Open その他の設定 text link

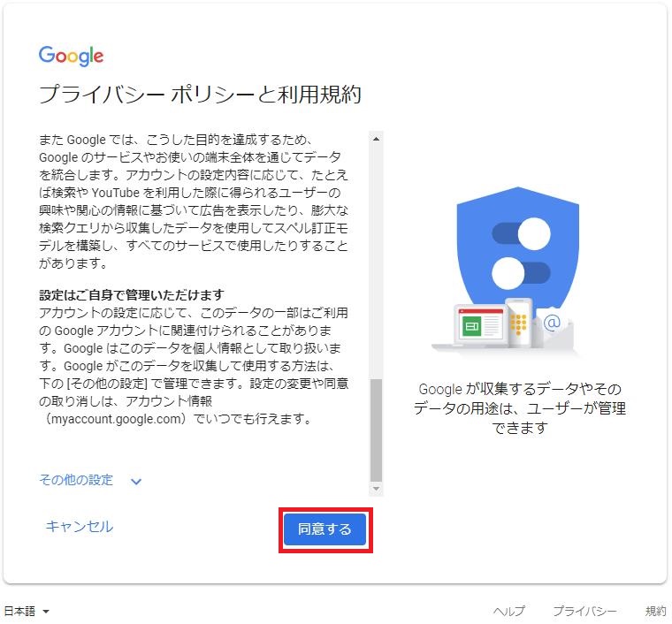coord(76,480)
